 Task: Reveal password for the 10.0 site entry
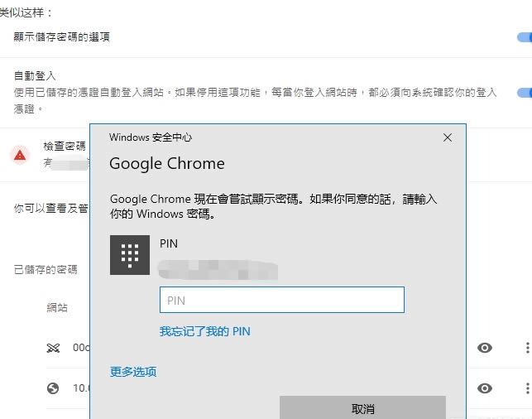[485, 388]
